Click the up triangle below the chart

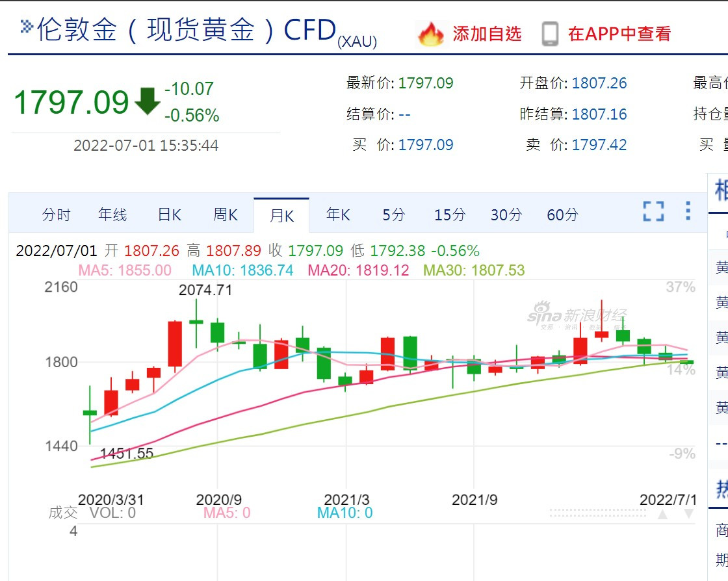click(662, 513)
